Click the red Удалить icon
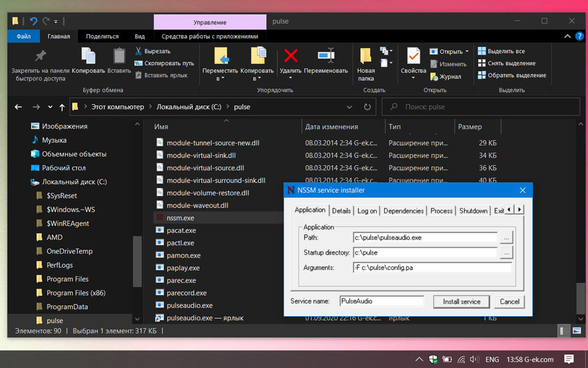588x368 pixels. coord(291,56)
